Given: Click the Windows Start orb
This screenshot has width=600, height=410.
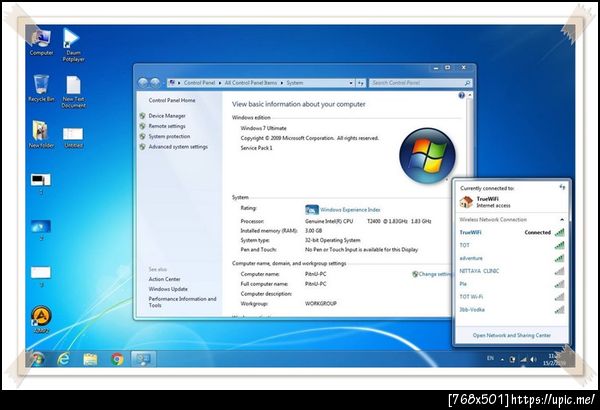Looking at the screenshot, I should click(x=38, y=359).
